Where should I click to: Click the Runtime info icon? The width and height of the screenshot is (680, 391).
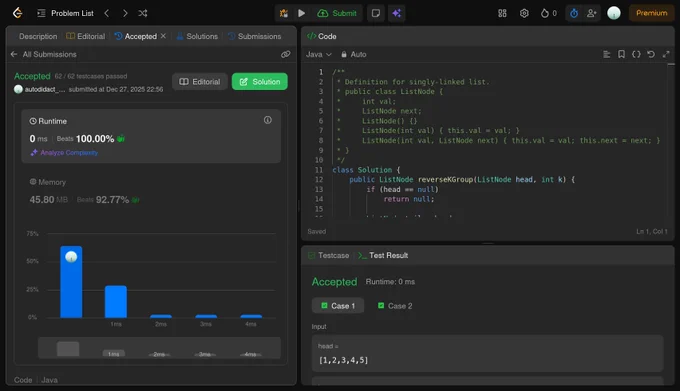268,120
